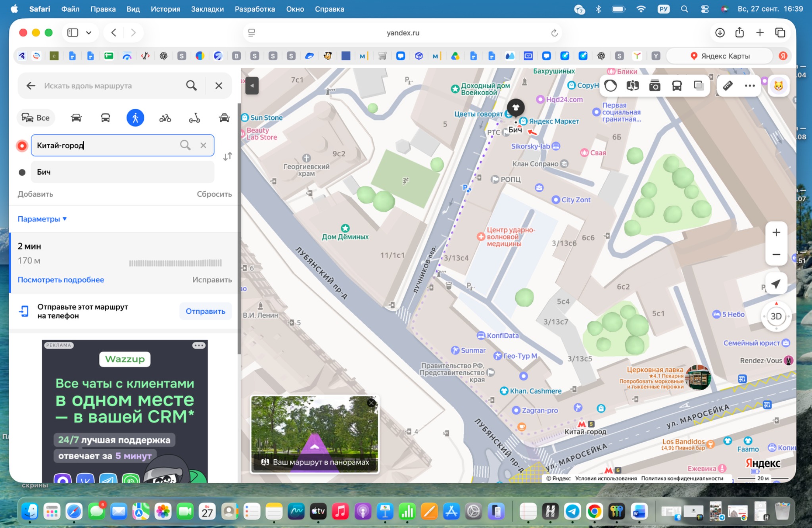Image resolution: width=812 pixels, height=528 pixels.
Task: Select the walking route mode
Action: [x=135, y=118]
